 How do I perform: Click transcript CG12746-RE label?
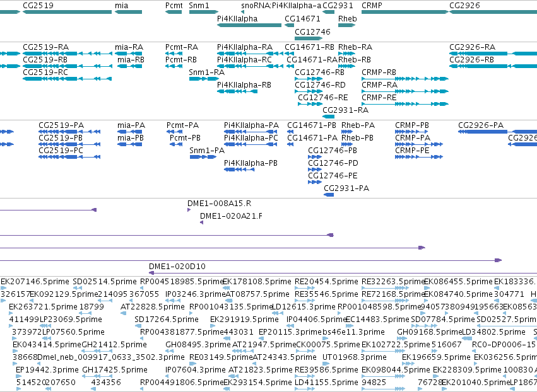click(323, 98)
